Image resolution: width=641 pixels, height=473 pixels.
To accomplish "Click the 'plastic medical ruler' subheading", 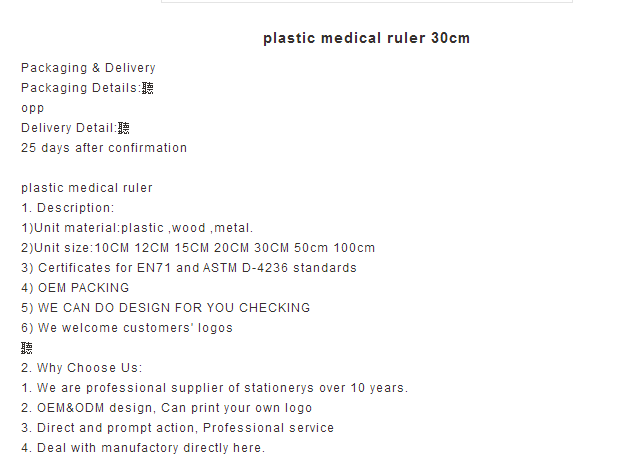I will click(87, 188).
